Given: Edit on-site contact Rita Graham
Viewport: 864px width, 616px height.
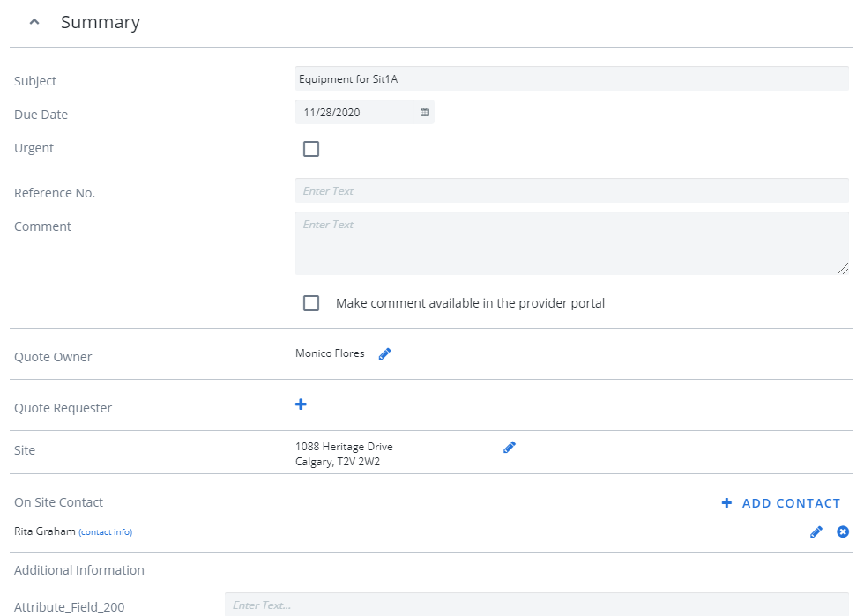Looking at the screenshot, I should (x=816, y=531).
